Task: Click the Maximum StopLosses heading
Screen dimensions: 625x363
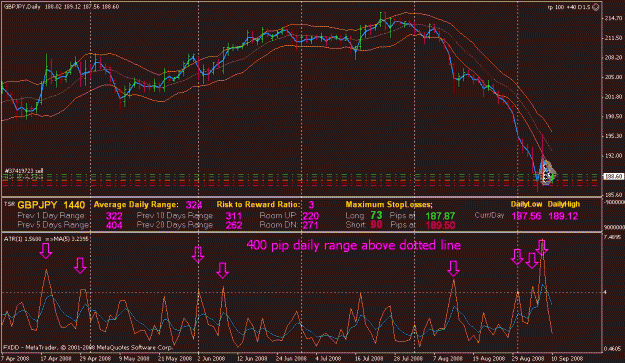Action: (389, 204)
